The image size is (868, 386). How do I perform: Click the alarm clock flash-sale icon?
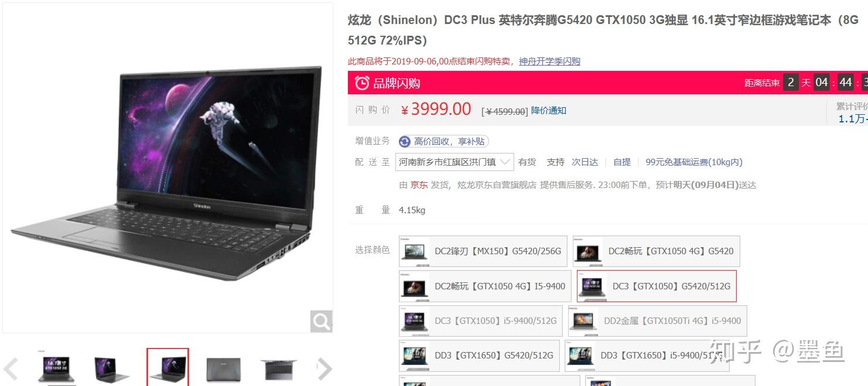[x=362, y=83]
